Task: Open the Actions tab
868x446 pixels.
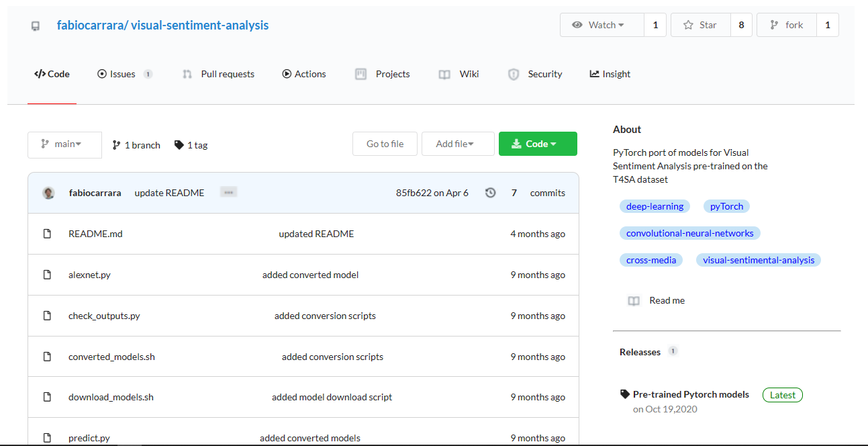Action: pos(303,74)
